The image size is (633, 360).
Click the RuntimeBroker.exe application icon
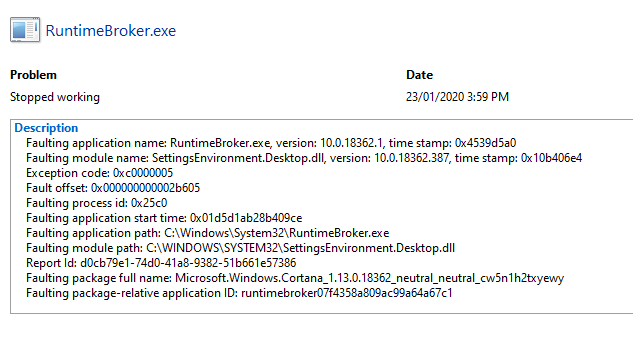(x=25, y=29)
